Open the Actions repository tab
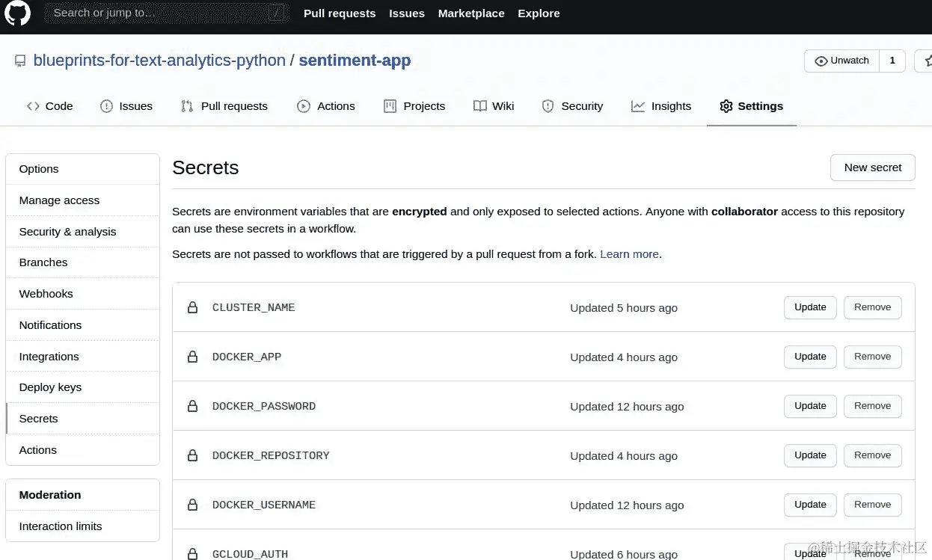The image size is (932, 560). (326, 106)
